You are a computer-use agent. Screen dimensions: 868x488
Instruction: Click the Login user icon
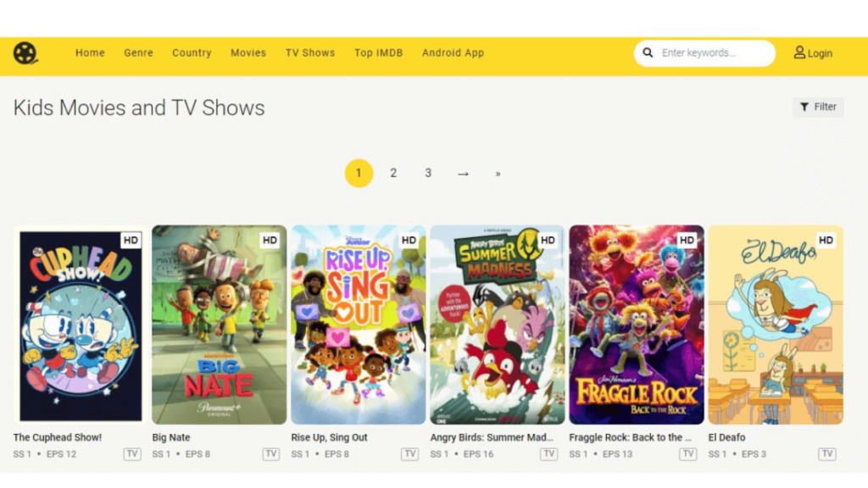tap(799, 53)
